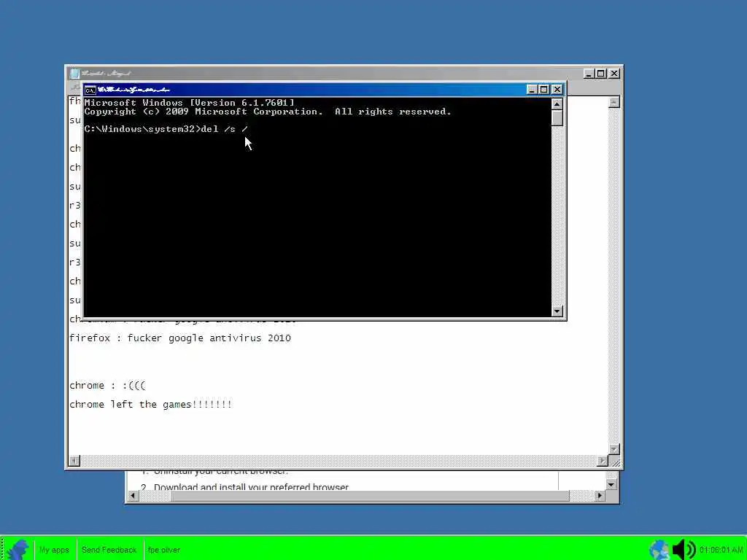
Task: Click browser window horizontal scrollbar left arrow
Action: pos(133,496)
